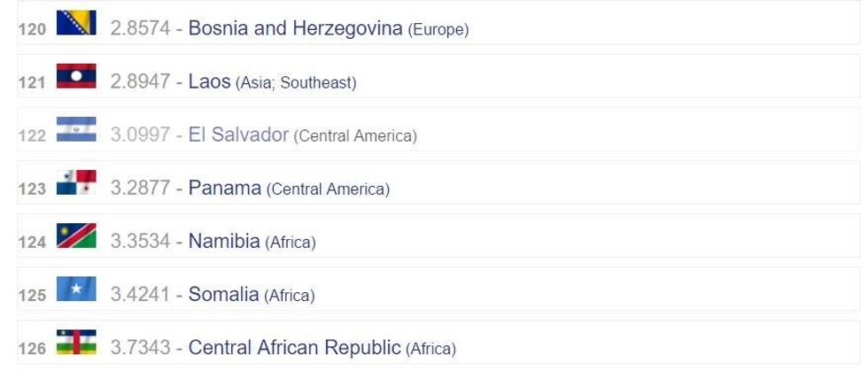This screenshot has height=370, width=868.
Task: Open the Central African Republic link
Action: [295, 348]
